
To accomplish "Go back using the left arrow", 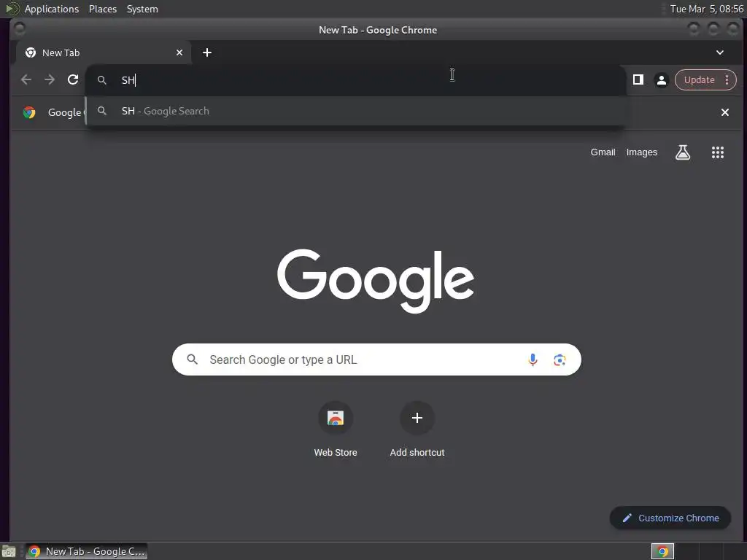I will 26,79.
